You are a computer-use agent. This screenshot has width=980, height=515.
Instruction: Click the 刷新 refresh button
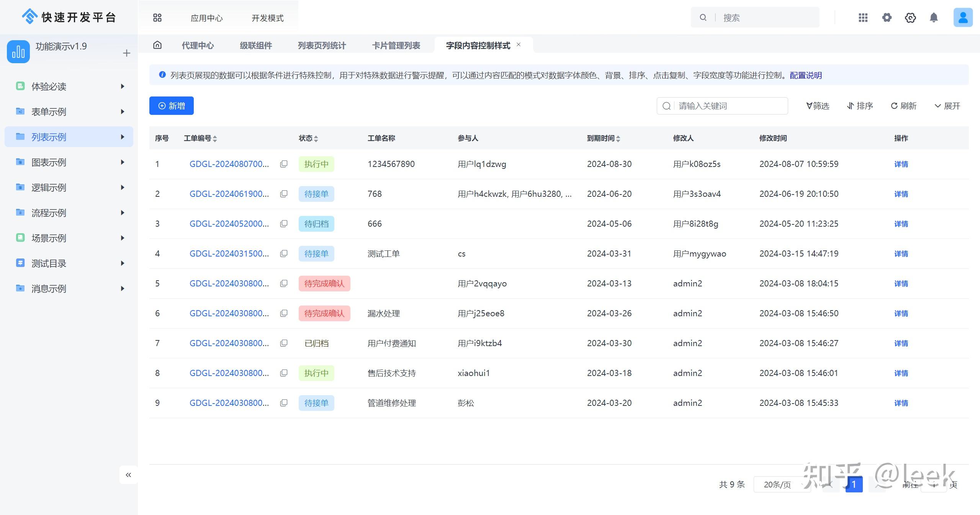(x=903, y=106)
